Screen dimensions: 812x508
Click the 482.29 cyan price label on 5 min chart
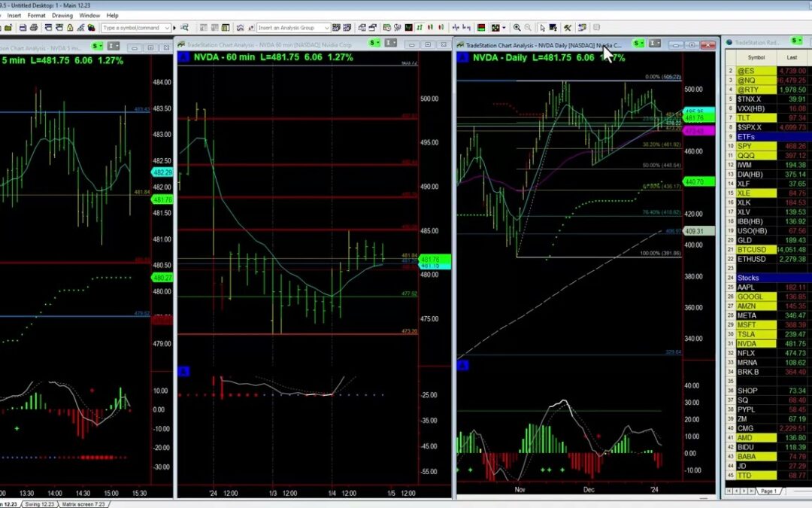click(162, 172)
